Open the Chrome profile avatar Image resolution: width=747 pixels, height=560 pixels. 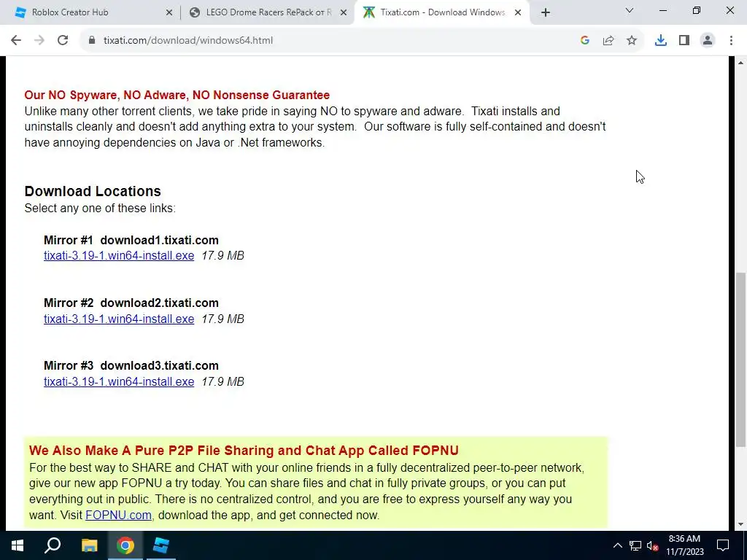click(708, 41)
